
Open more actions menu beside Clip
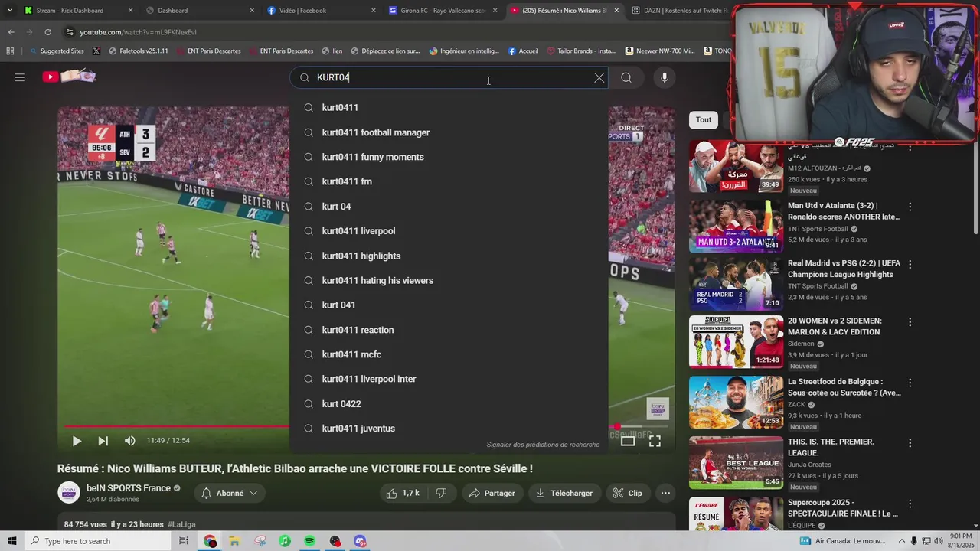(665, 494)
